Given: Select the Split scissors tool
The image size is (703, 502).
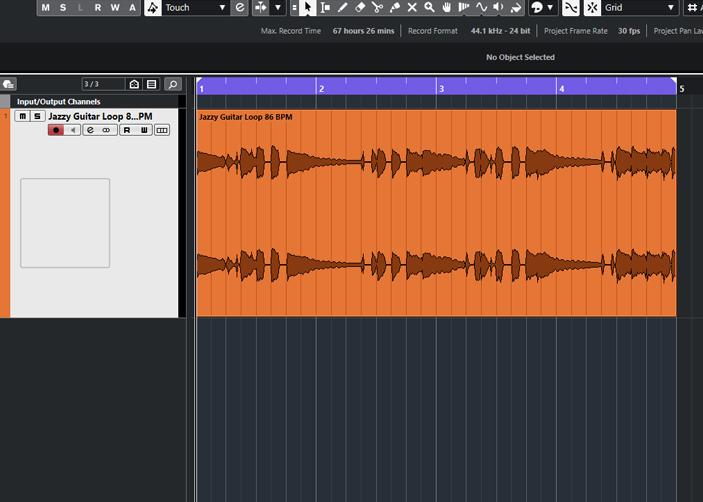Looking at the screenshot, I should coord(377,8).
